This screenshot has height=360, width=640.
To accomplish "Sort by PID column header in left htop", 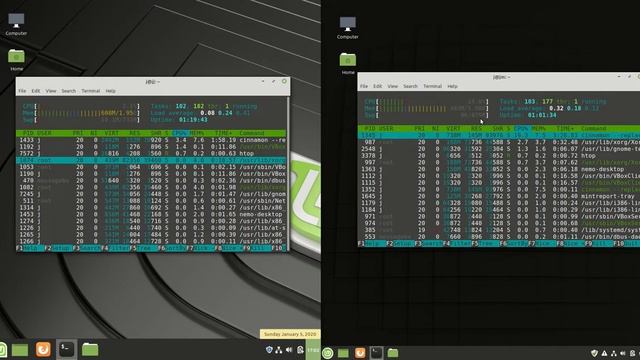I will tap(28, 133).
